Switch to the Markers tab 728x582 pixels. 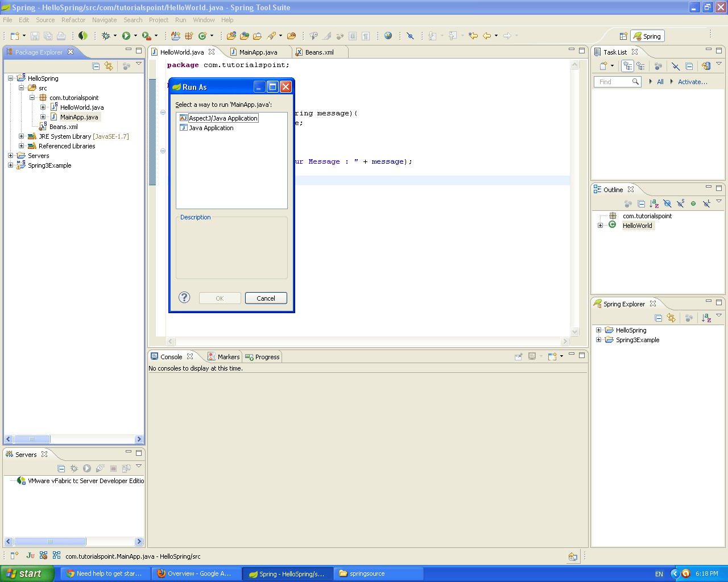(x=224, y=357)
